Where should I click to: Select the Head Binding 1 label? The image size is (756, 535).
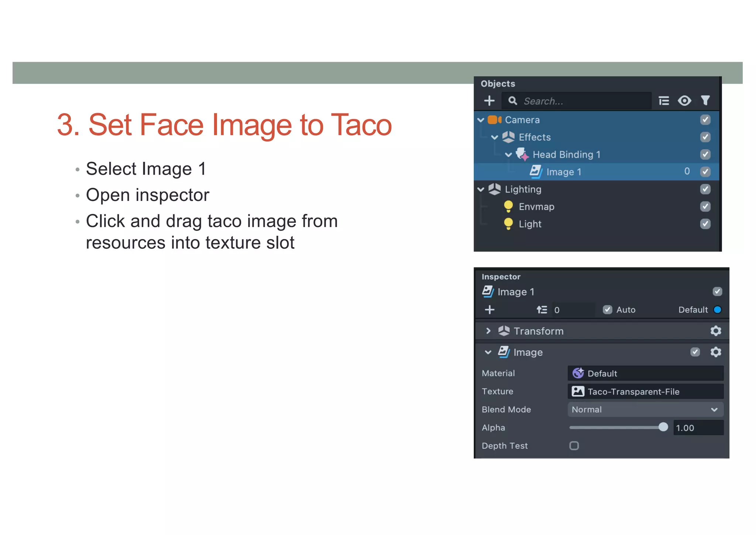(567, 154)
